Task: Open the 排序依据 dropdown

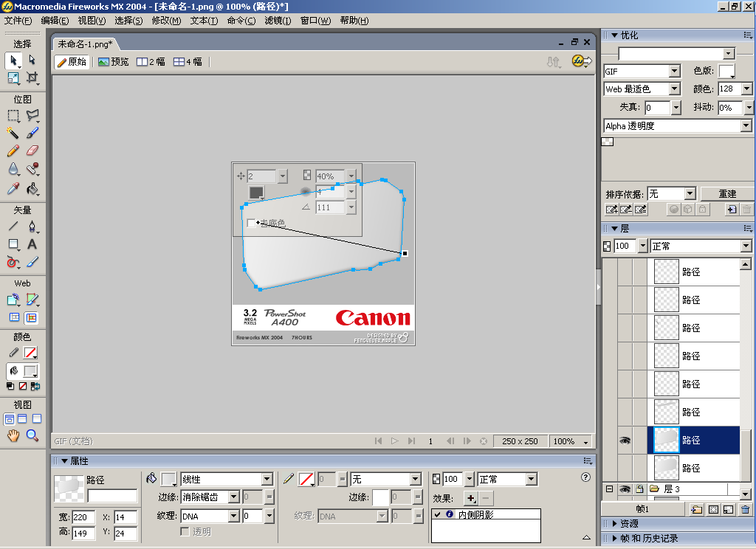Action: coord(690,194)
